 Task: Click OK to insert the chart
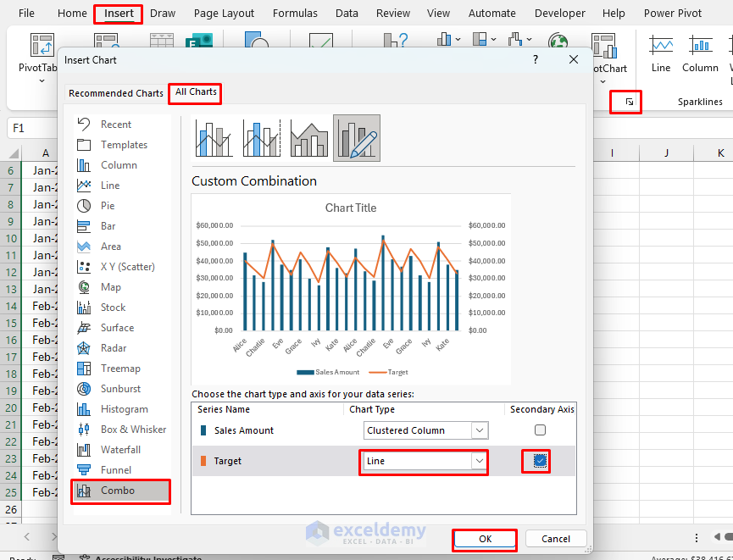tap(484, 538)
